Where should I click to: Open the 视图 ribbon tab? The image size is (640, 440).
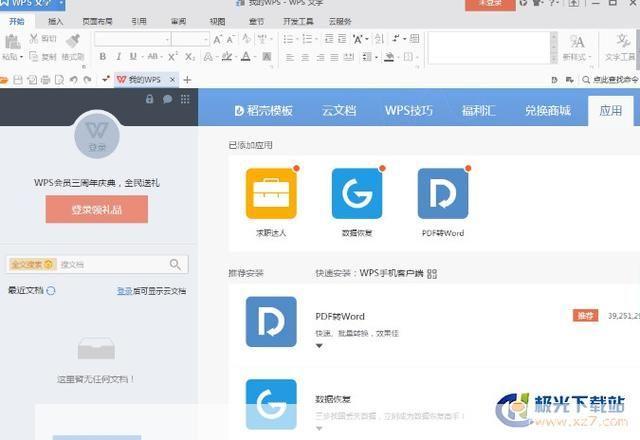(x=217, y=21)
